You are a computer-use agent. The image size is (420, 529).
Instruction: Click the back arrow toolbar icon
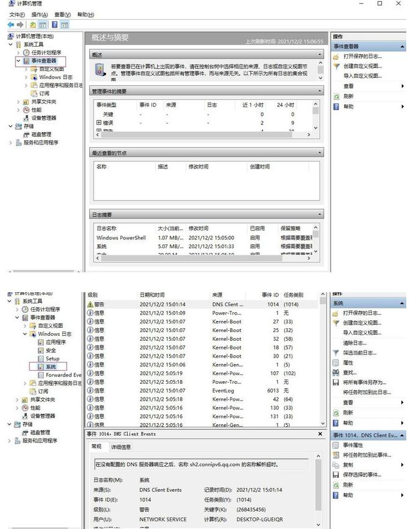(x=10, y=25)
